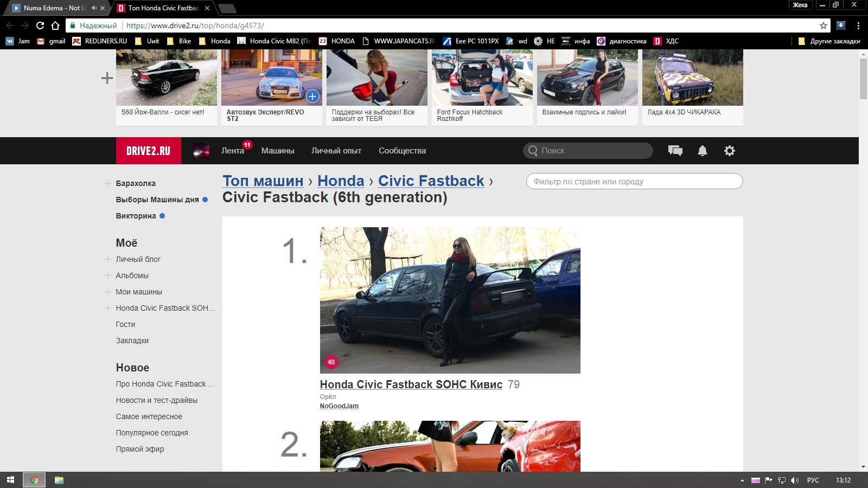Open the Uкit bookmarks folder
This screenshot has height=488, width=868.
point(147,41)
